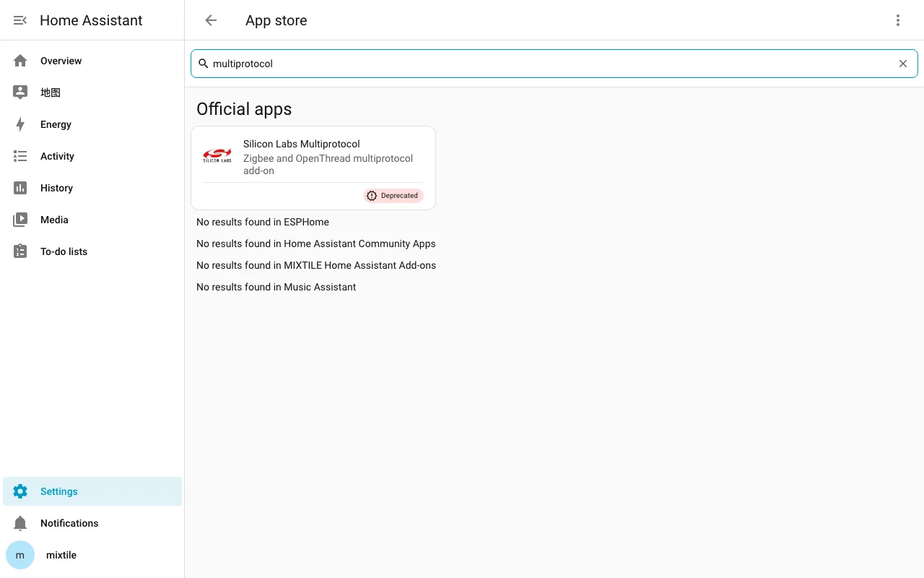Screen dimensions: 924x578
Task: Open Silicon Labs Multiprotocol app title
Action: [302, 144]
